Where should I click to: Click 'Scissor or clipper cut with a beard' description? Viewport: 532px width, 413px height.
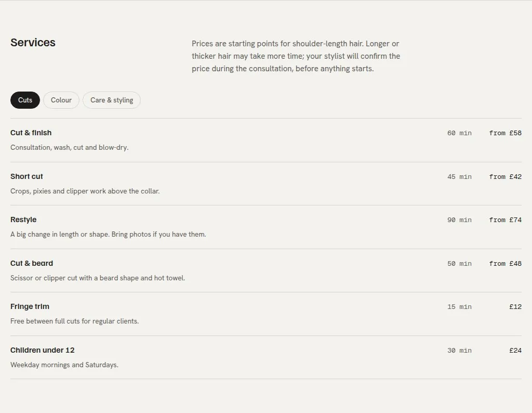(98, 278)
